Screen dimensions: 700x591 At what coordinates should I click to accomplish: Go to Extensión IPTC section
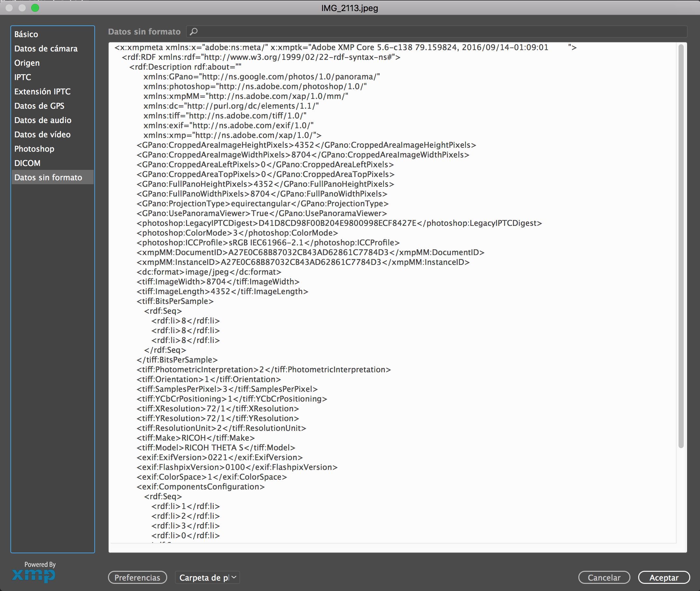[42, 91]
